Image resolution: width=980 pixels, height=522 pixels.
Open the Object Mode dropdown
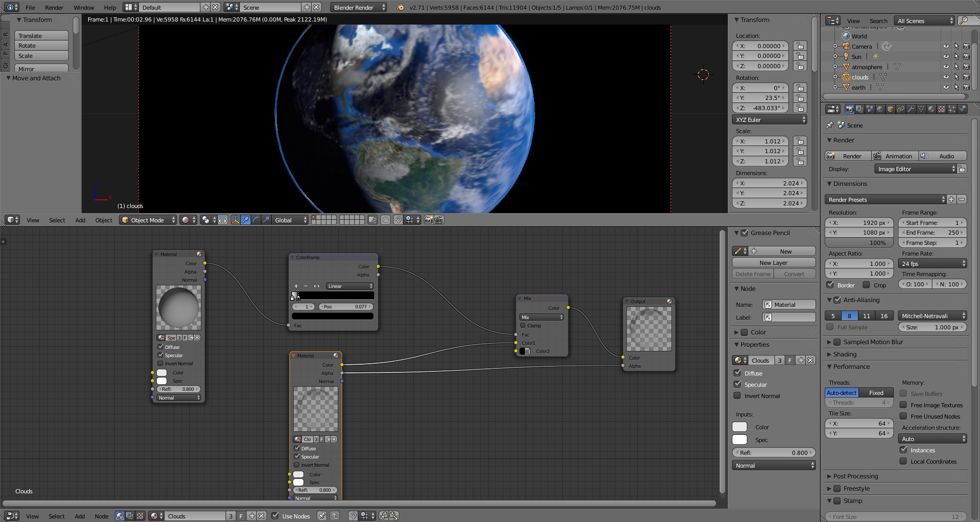tap(148, 220)
